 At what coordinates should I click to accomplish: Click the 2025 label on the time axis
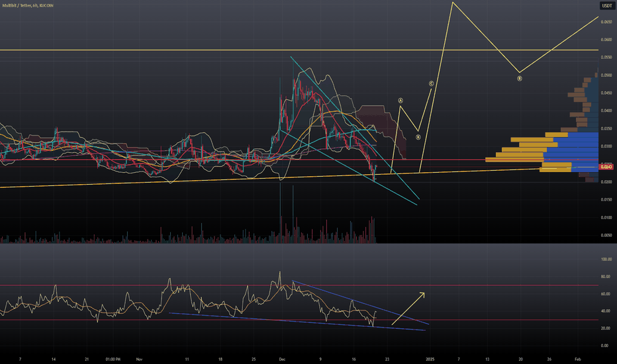coord(430,359)
